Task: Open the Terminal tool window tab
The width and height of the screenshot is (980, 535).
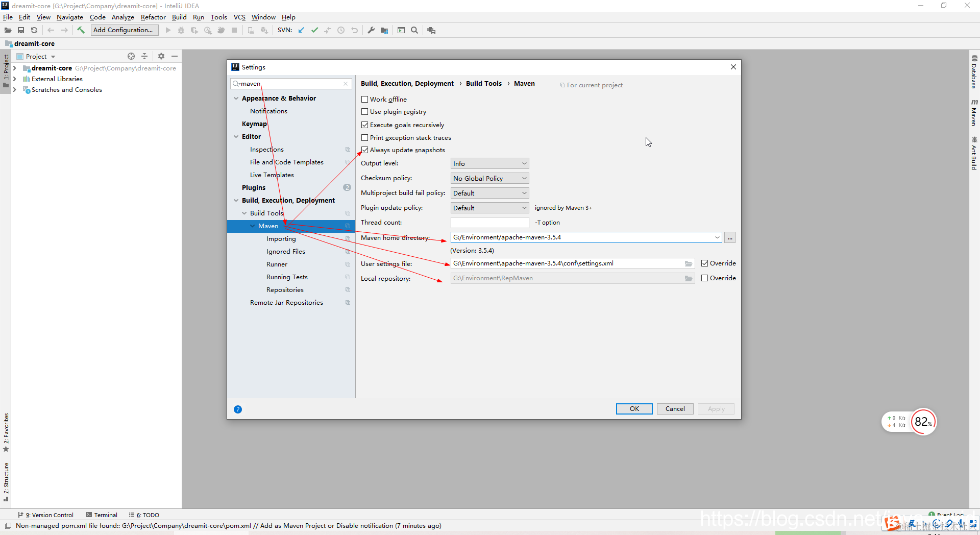Action: pos(102,515)
